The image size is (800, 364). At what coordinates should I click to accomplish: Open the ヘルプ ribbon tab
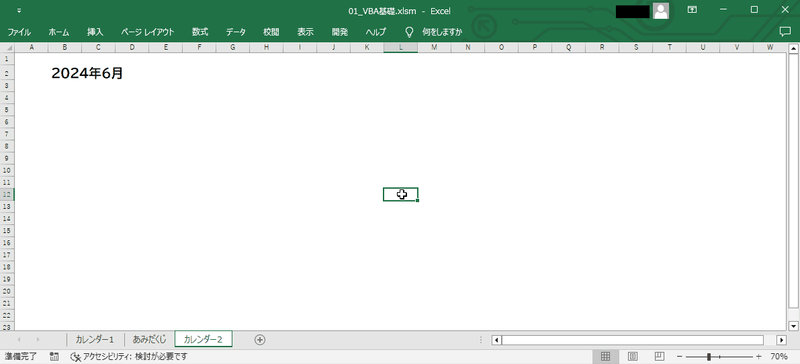pos(376,32)
